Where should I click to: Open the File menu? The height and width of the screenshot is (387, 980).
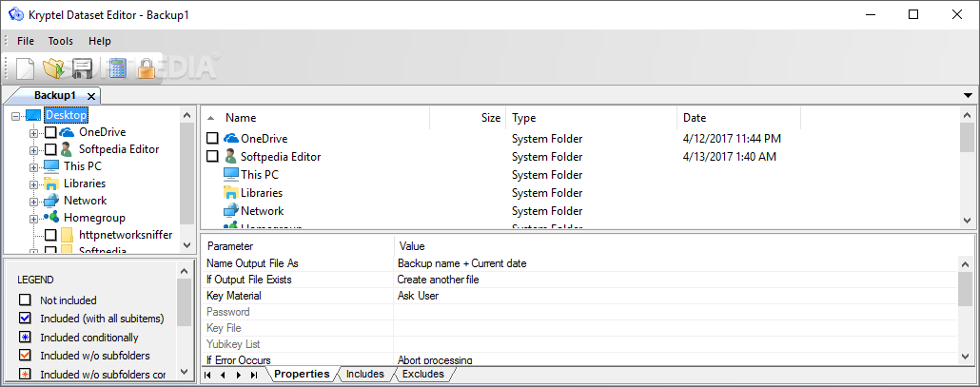tap(26, 41)
